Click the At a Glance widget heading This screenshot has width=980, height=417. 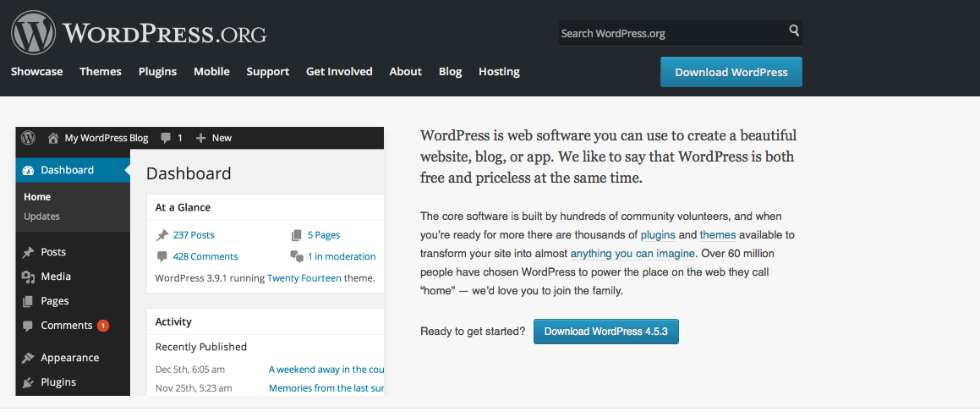click(x=183, y=207)
